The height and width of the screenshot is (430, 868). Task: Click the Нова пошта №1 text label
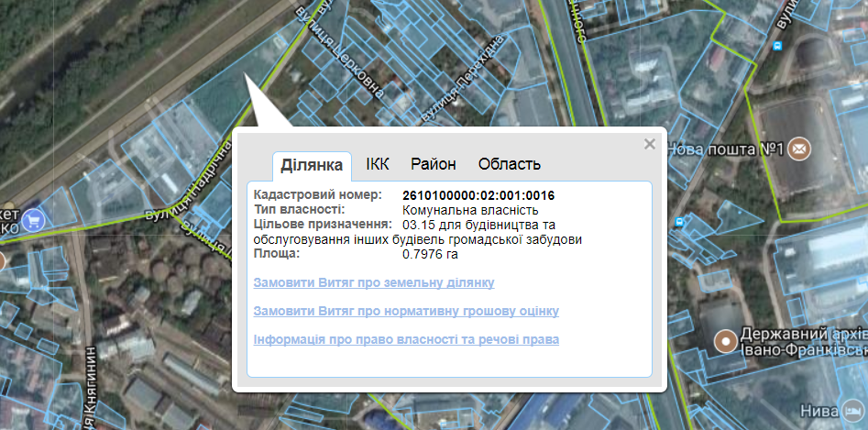pyautogui.click(x=724, y=149)
